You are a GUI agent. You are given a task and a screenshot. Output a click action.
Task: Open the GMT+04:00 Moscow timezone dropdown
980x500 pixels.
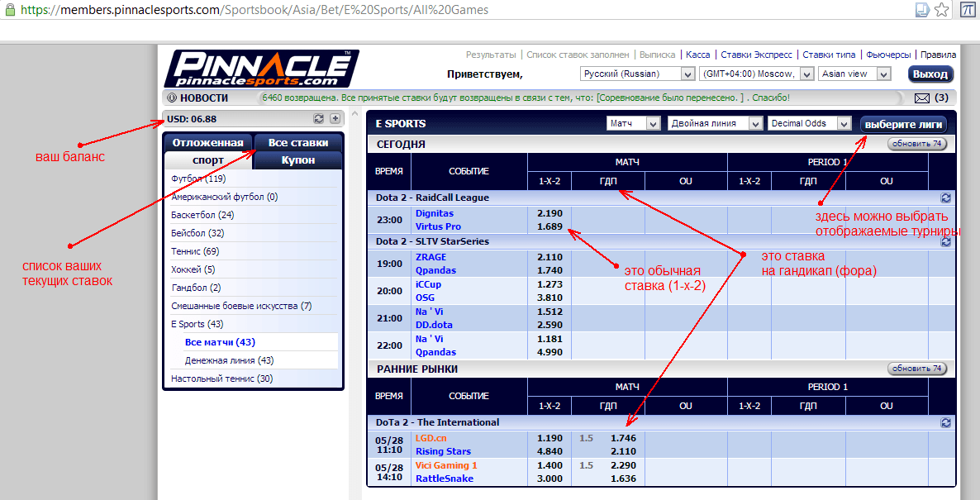[756, 74]
